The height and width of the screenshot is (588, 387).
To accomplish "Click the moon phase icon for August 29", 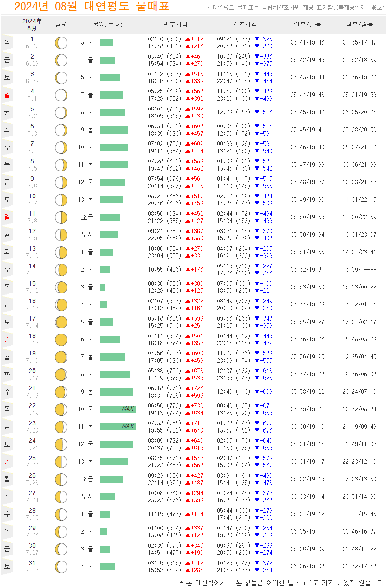I will pyautogui.click(x=61, y=532).
